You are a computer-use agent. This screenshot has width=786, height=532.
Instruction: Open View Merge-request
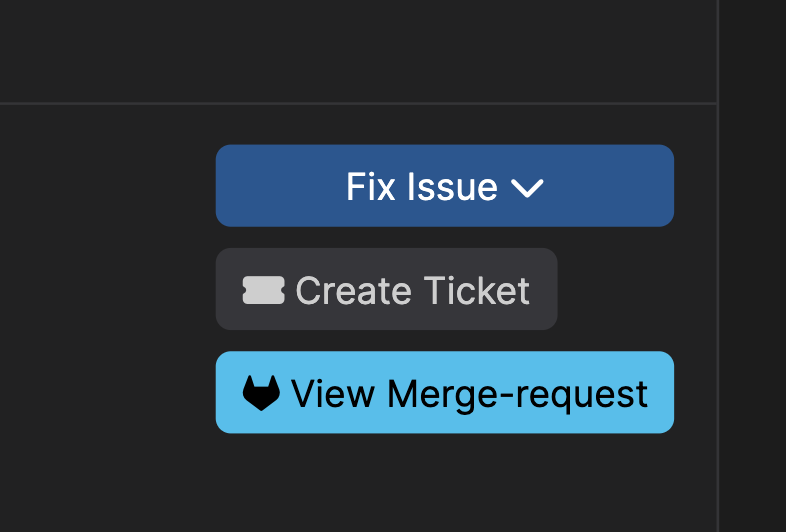point(445,392)
